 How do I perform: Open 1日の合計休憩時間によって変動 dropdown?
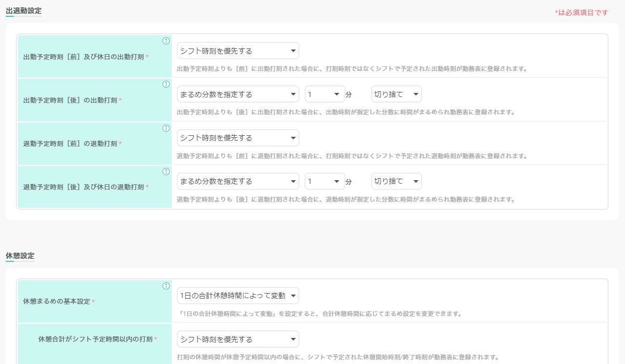coord(238,296)
